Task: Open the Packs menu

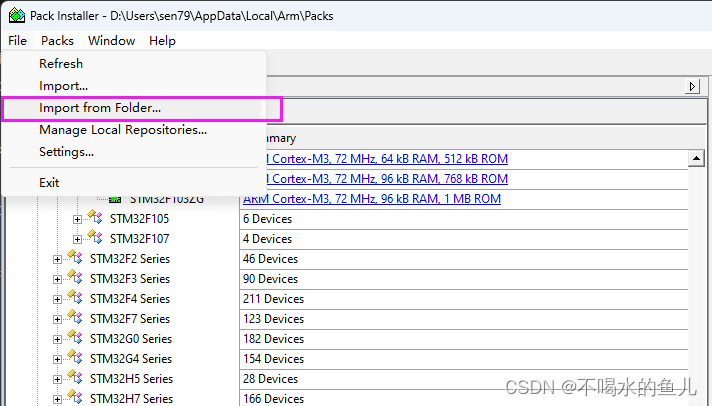Action: coord(57,41)
